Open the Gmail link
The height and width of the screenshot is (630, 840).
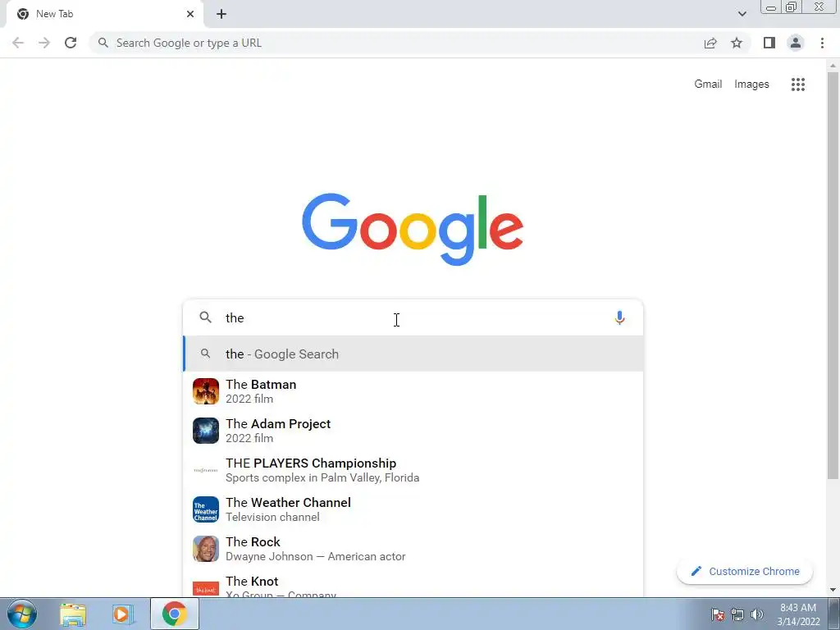tap(708, 84)
